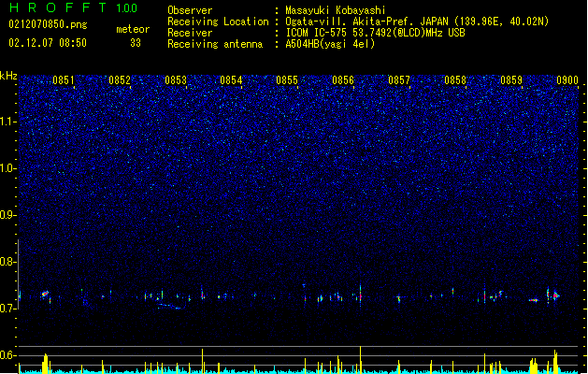The height and width of the screenshot is (374, 588).
Task: Click the 0854 time marker
Action: [232, 80]
